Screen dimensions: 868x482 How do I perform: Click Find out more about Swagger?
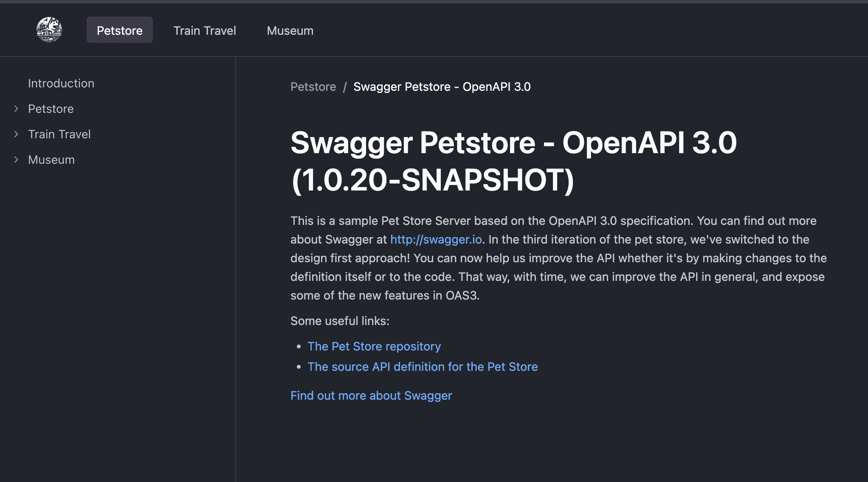[x=371, y=395]
